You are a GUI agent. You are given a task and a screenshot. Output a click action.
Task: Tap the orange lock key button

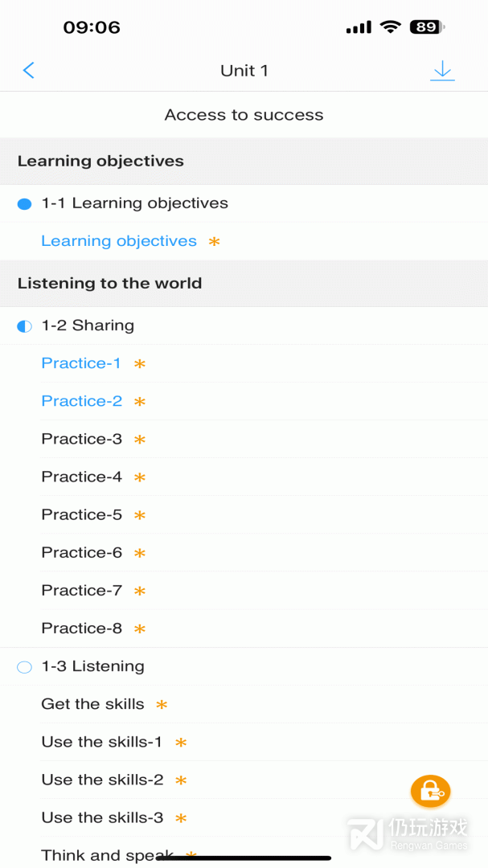point(430,792)
